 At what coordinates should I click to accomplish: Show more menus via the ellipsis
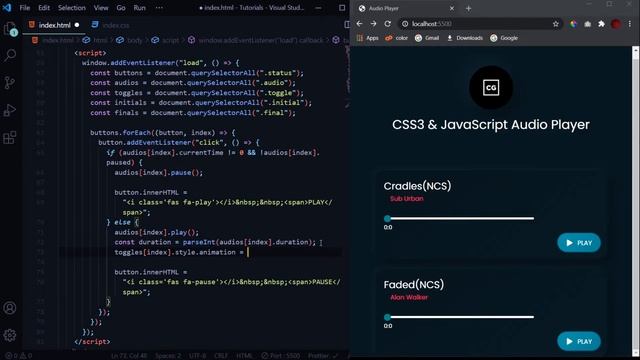[x=159, y=7]
